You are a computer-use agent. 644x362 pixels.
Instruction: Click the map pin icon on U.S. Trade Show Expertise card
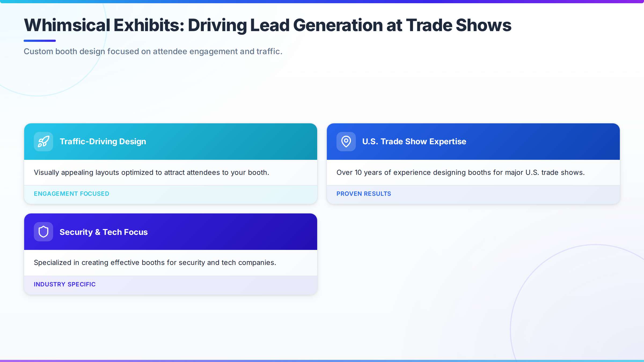coord(346,142)
